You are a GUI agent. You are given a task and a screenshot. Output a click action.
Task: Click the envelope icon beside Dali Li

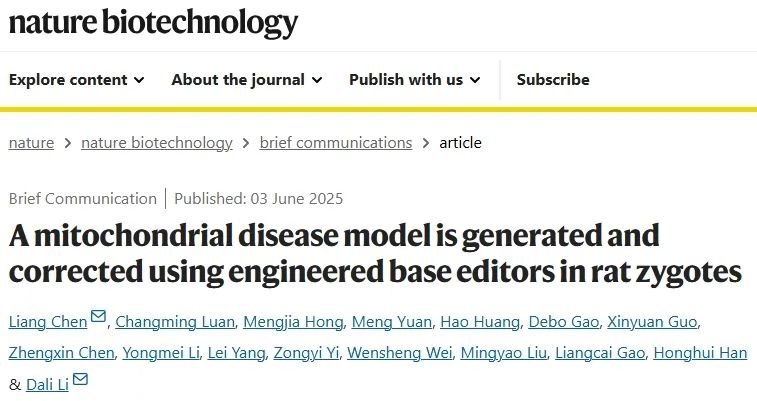pos(80,379)
